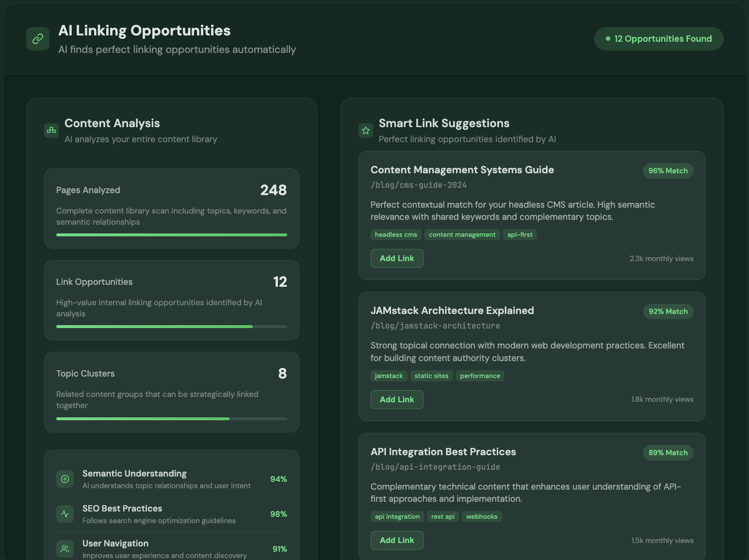The image size is (749, 560).
Task: Click the Smart Link Suggestions star icon
Action: click(x=366, y=130)
